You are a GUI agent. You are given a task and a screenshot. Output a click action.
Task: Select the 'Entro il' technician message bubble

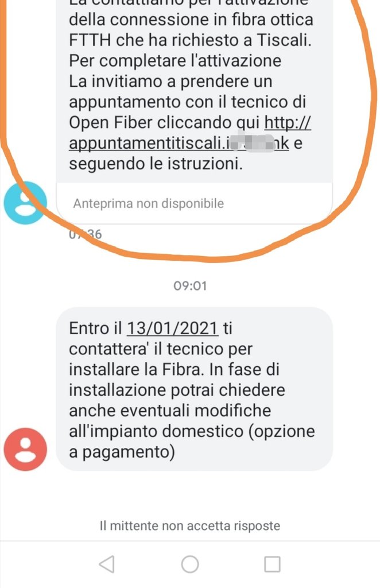coord(194,389)
